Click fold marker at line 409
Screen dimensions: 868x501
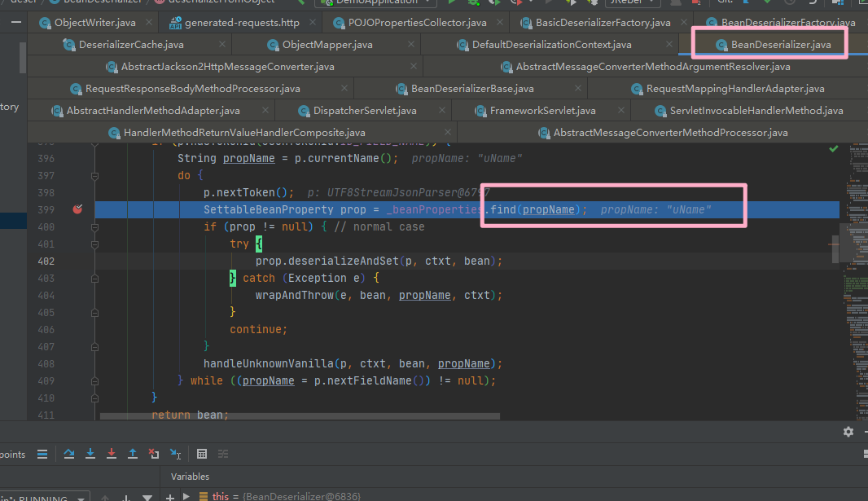pos(94,381)
